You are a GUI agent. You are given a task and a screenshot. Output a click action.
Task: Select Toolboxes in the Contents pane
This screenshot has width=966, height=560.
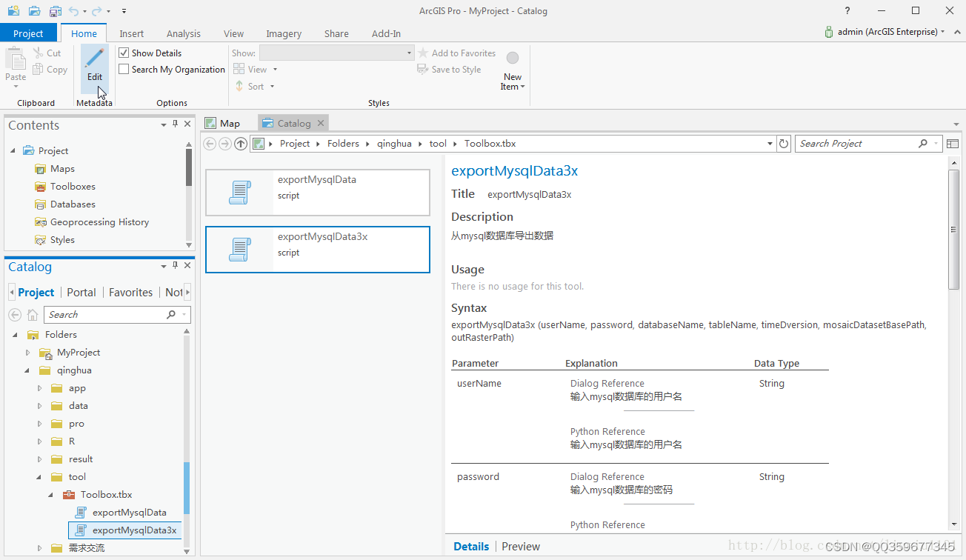click(73, 187)
